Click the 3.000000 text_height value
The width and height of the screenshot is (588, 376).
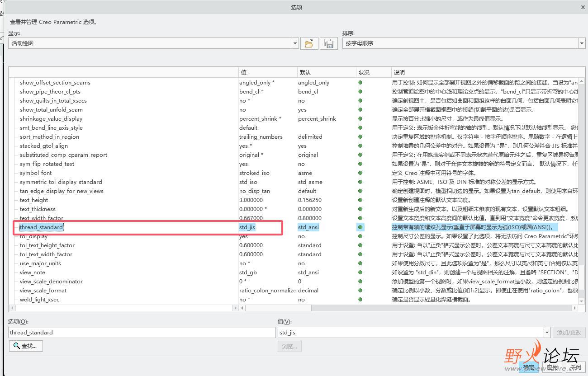[251, 200]
